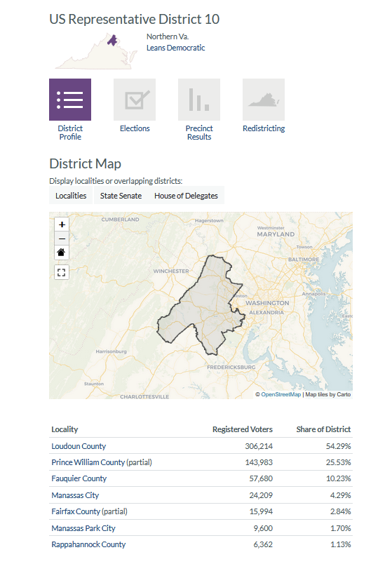Open Fauquier County locality page
The height and width of the screenshot is (564, 392).
coord(79,478)
